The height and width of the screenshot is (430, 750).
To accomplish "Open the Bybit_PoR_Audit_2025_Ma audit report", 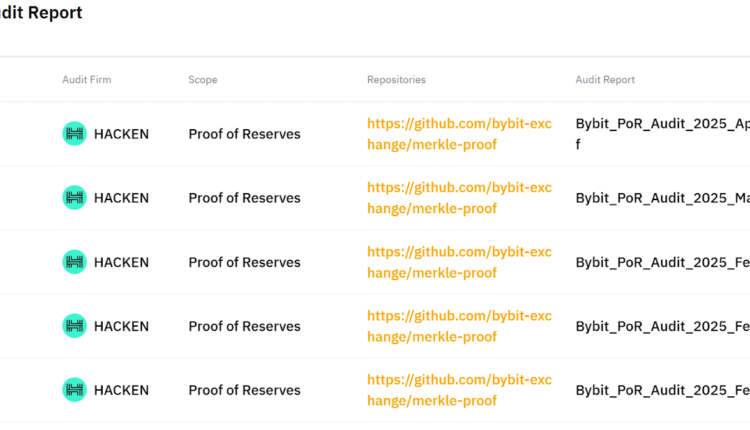I will pos(662,198).
